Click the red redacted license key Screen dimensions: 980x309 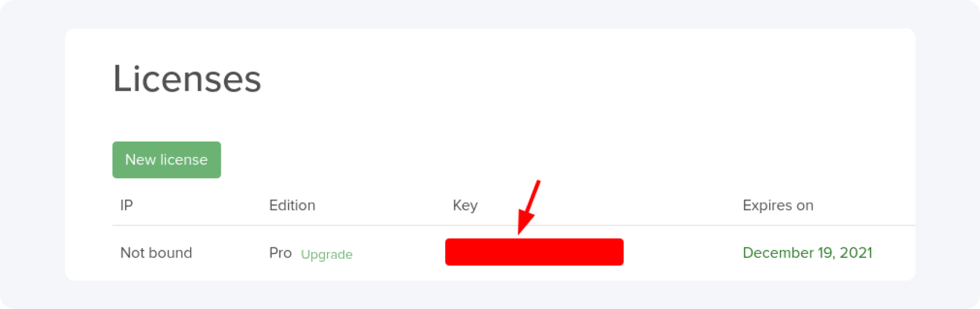tap(534, 252)
